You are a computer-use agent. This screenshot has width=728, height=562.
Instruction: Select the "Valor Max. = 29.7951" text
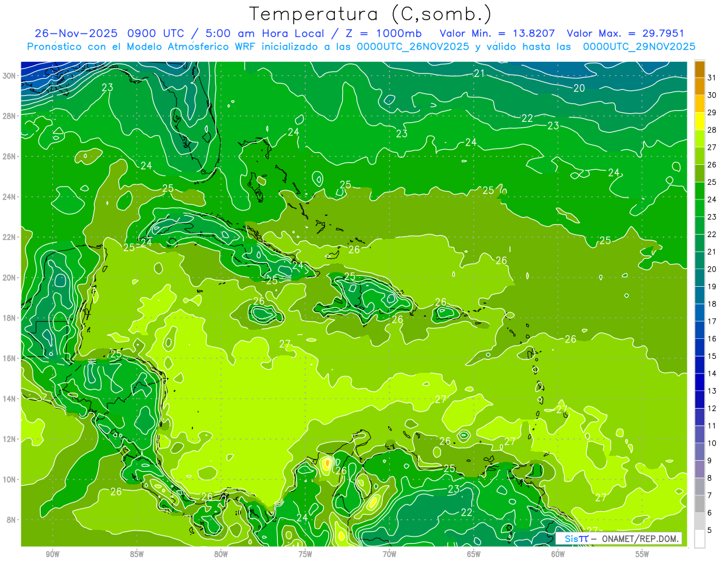tap(625, 33)
